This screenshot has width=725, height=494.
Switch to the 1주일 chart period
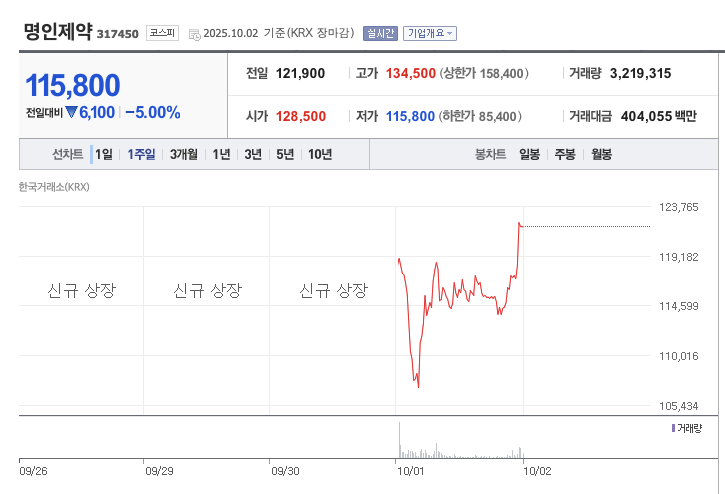(141, 154)
